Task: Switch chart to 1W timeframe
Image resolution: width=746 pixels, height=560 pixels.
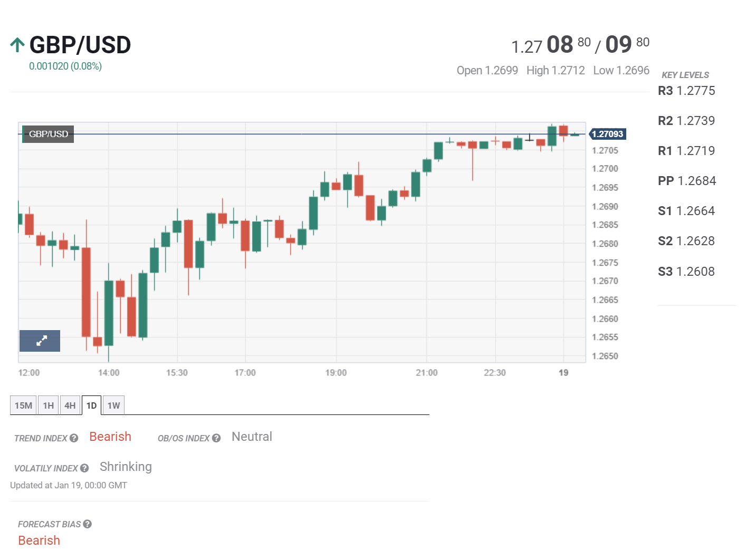Action: [x=113, y=405]
